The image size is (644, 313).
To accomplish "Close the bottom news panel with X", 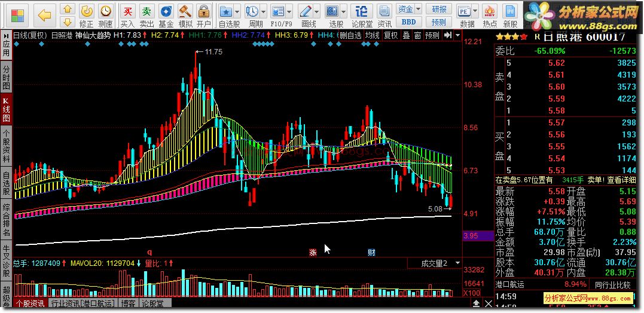I will tap(488, 303).
